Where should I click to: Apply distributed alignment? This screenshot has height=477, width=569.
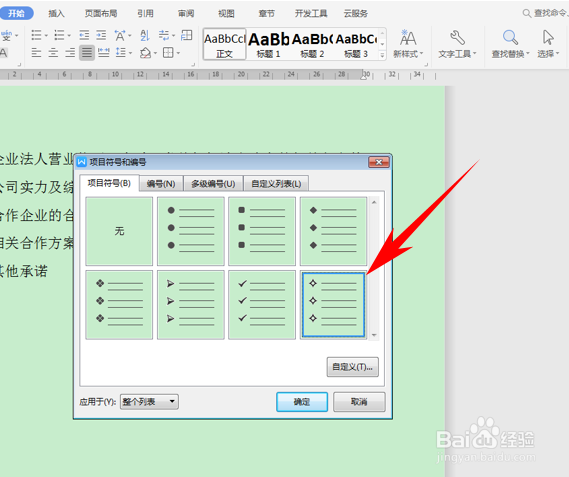point(104,53)
